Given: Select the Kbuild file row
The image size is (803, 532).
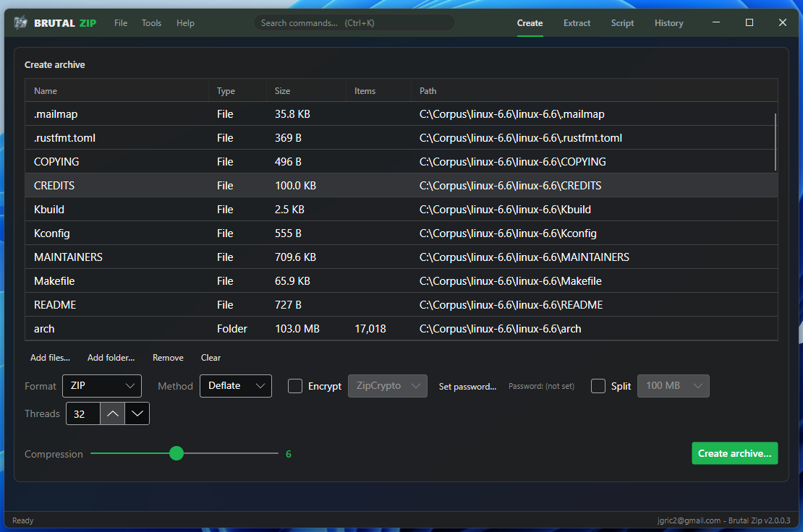Looking at the screenshot, I should click(x=401, y=209).
